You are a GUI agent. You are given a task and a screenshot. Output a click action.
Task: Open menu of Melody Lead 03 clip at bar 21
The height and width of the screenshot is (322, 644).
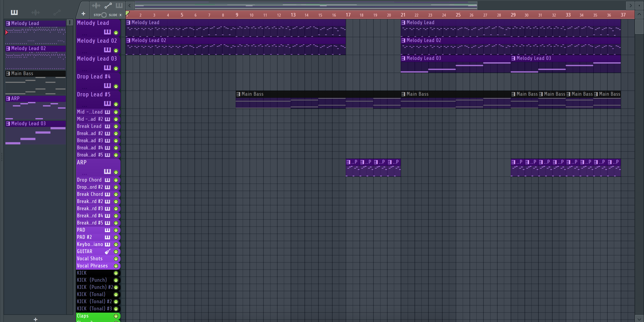(x=403, y=58)
